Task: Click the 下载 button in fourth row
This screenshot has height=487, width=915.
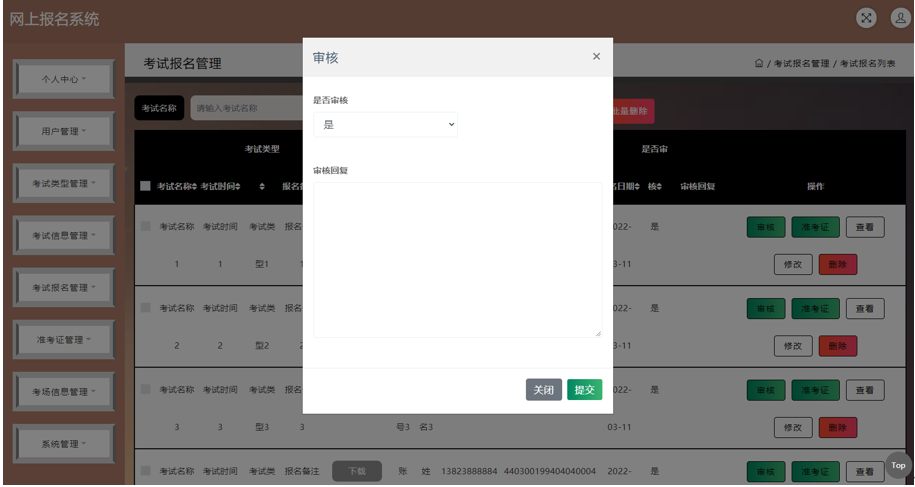Action: click(x=357, y=471)
